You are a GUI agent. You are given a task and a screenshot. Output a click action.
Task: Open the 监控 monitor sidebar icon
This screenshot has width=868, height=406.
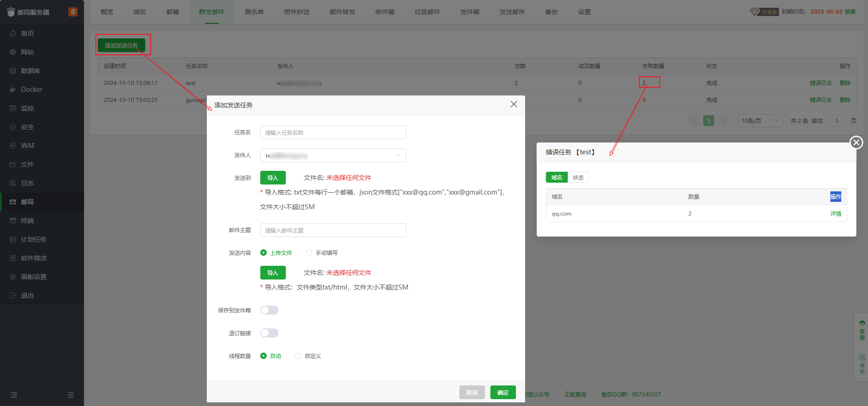(13, 108)
